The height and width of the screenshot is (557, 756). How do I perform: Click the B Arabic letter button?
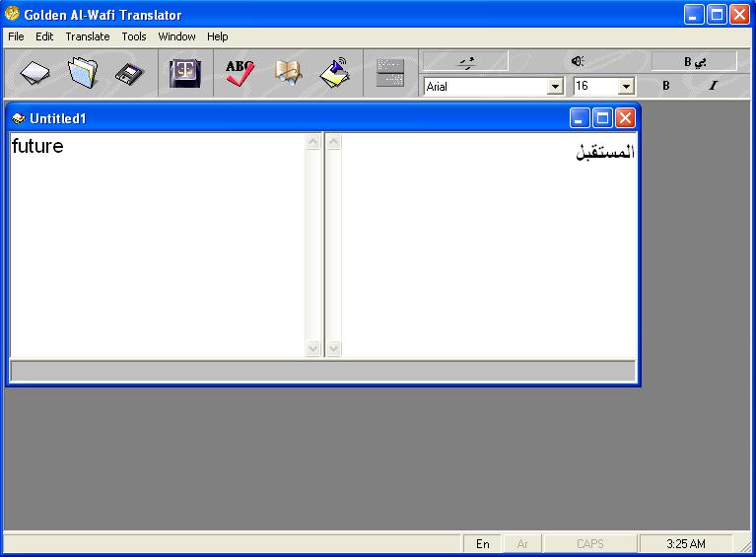pyautogui.click(x=694, y=61)
